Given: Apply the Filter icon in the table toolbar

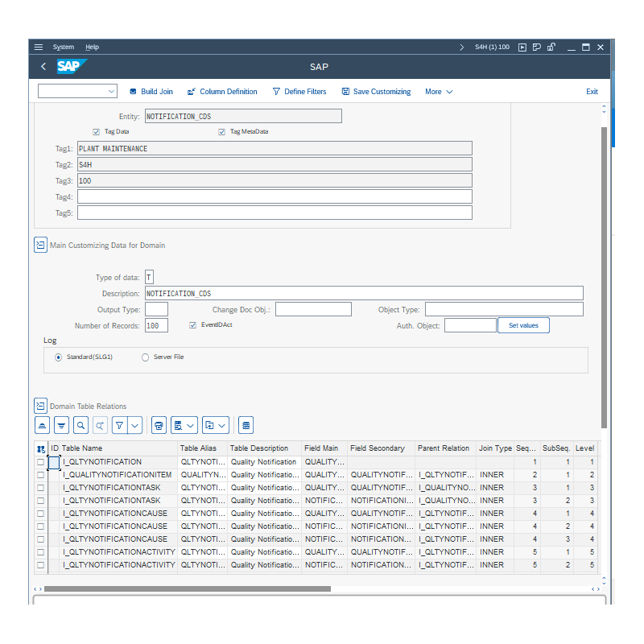Looking at the screenshot, I should tap(119, 425).
